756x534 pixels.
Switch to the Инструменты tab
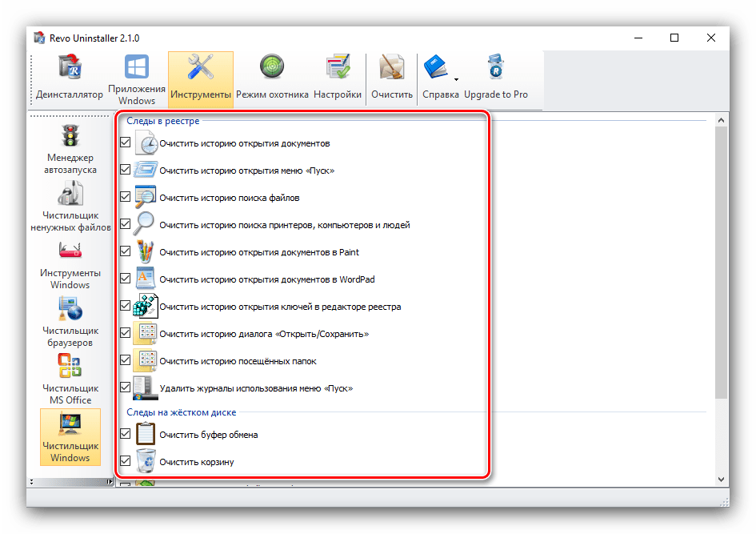pos(201,78)
